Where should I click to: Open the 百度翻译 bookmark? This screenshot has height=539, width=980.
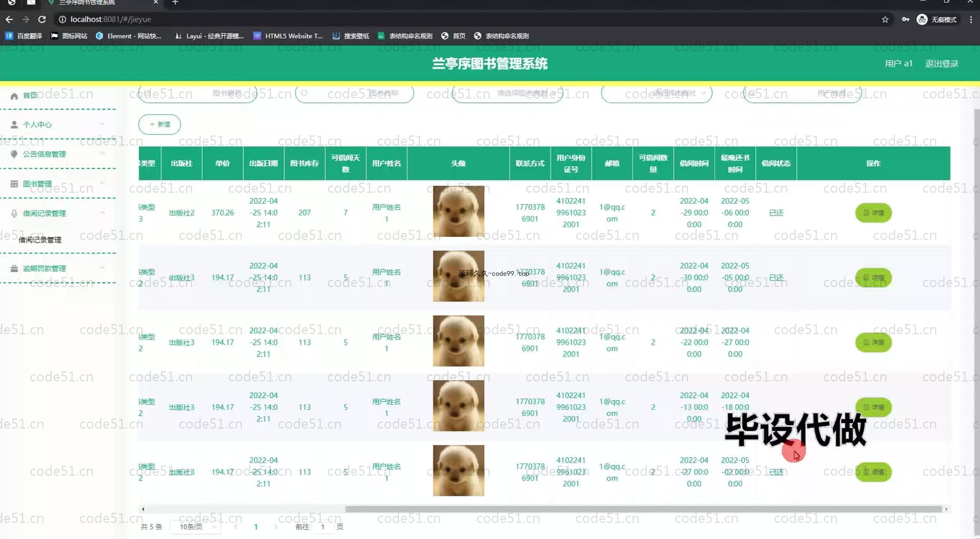coord(24,36)
